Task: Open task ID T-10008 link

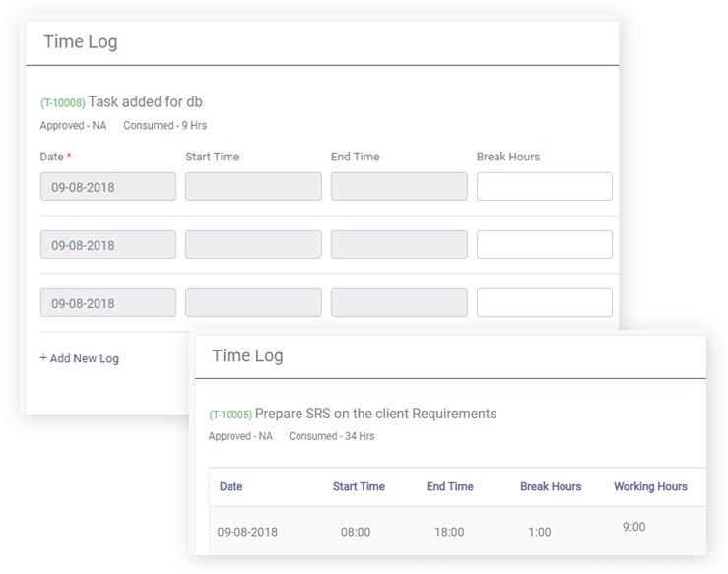Action: (x=62, y=103)
